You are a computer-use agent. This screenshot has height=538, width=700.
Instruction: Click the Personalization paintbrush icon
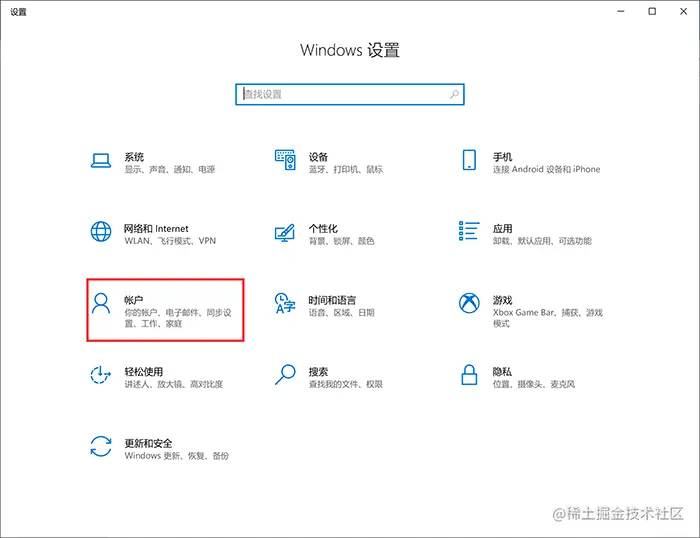[x=285, y=233]
